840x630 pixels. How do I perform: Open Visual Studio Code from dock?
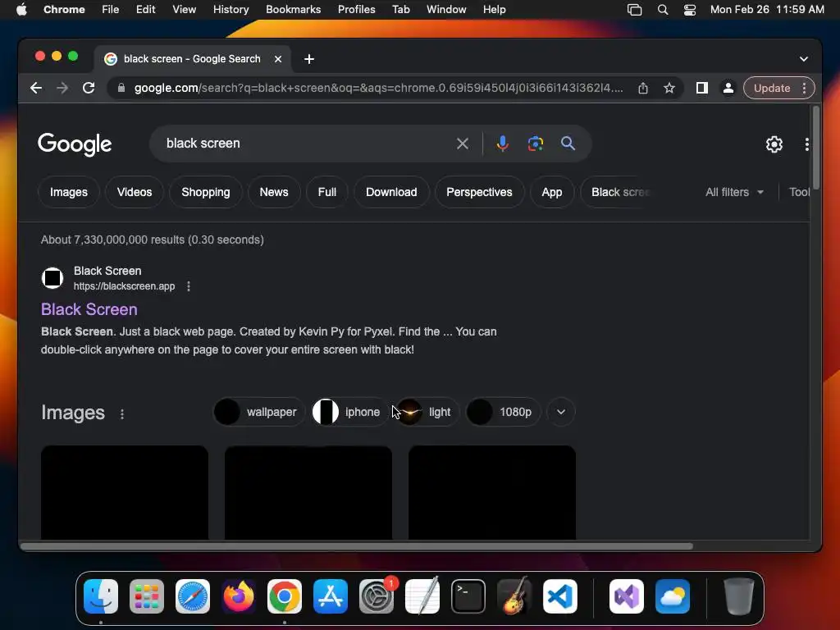click(x=559, y=596)
